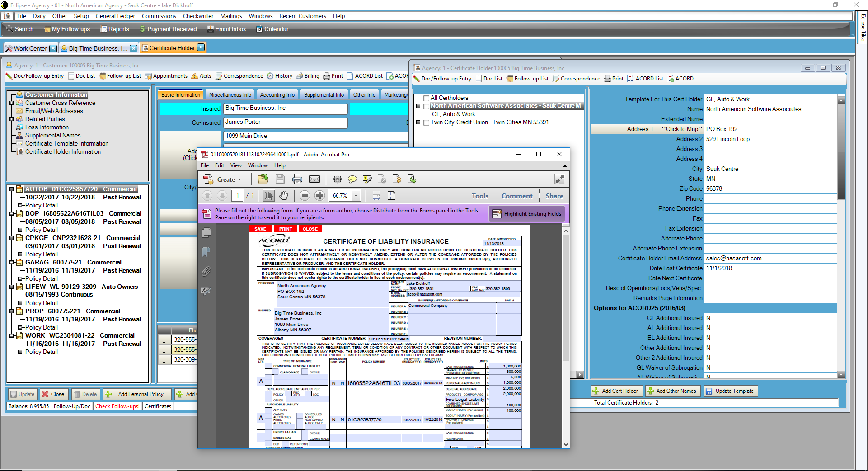868x471 pixels.
Task: Open Search in the Eclipse toolbar
Action: point(20,29)
